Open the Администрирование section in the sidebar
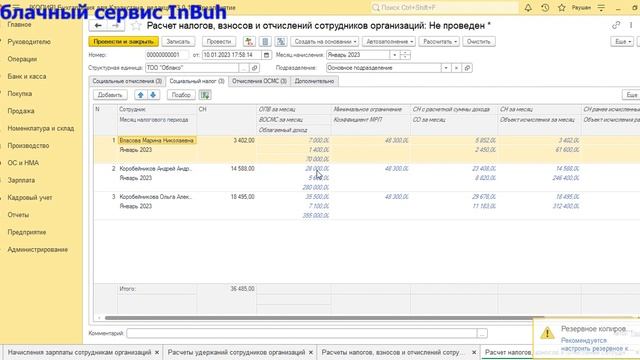Viewport: 640px width, 360px height. tap(38, 249)
